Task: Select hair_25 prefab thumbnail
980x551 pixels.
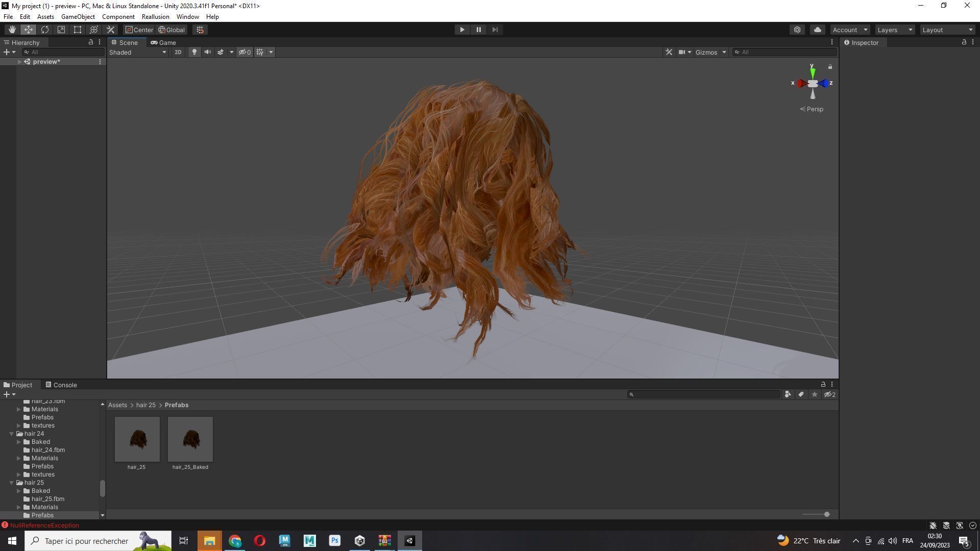Action: (137, 440)
